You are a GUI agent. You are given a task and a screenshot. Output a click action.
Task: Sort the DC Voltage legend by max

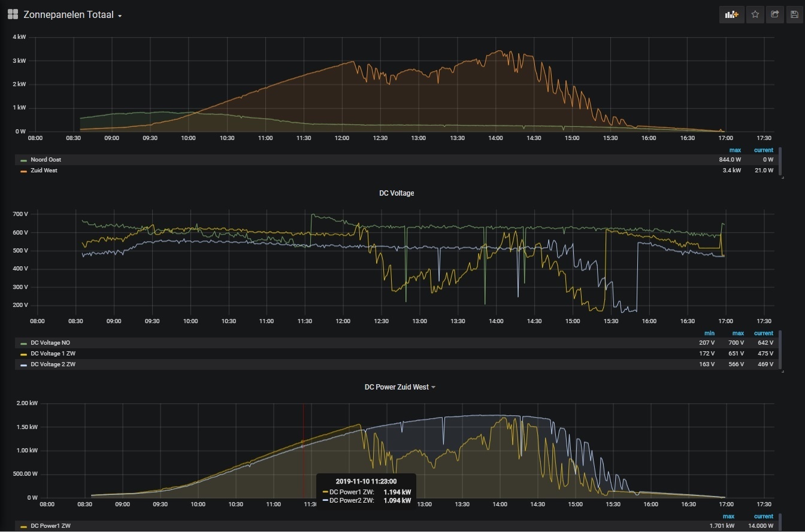(x=738, y=333)
